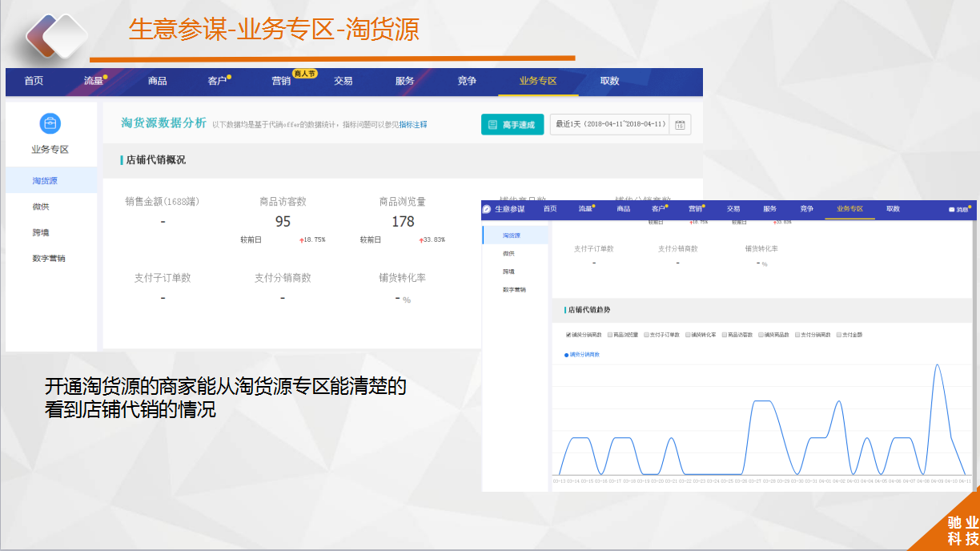The width and height of the screenshot is (980, 551).
Task: Open the calendar icon beside the date range
Action: tap(680, 124)
